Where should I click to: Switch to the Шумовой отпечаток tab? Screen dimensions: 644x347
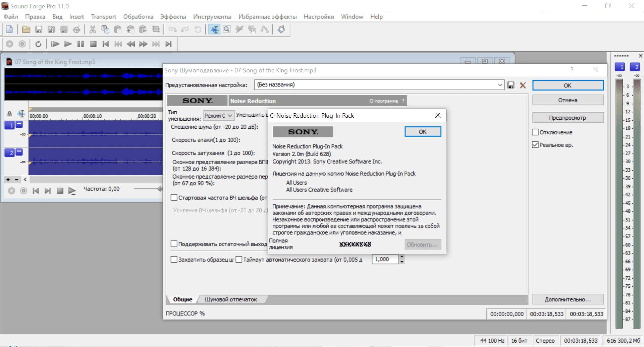pyautogui.click(x=231, y=299)
